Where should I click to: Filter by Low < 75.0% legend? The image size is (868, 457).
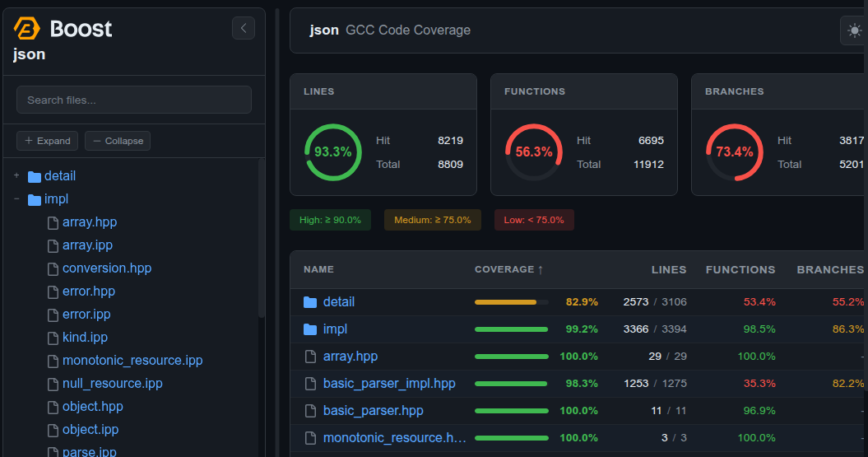534,220
